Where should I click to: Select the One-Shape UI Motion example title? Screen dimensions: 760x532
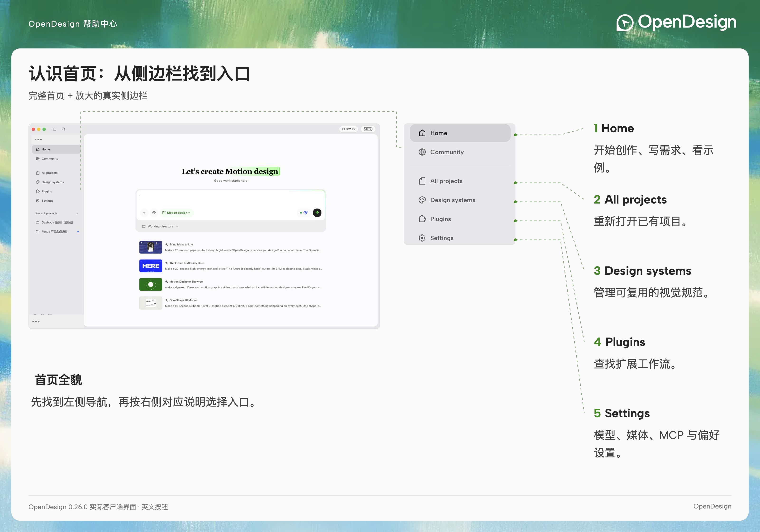click(183, 300)
